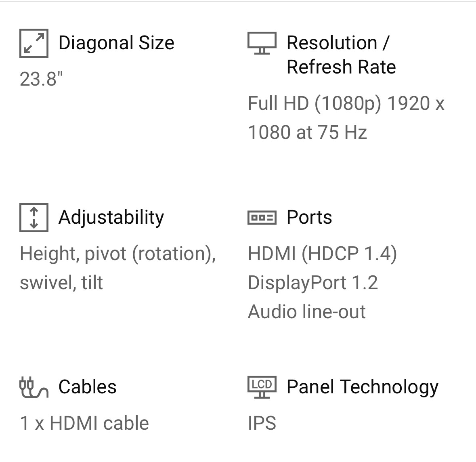Click the DisplayPort 1.2 entry

(313, 283)
